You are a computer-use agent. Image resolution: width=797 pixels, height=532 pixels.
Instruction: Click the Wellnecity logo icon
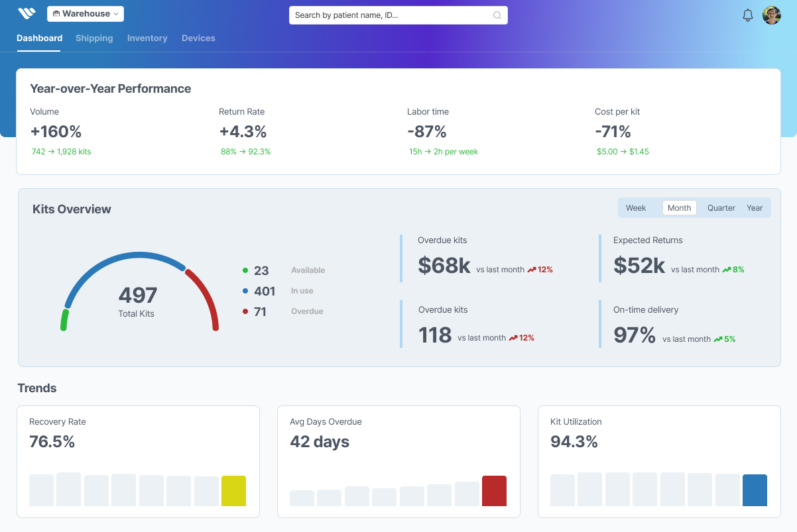(27, 12)
